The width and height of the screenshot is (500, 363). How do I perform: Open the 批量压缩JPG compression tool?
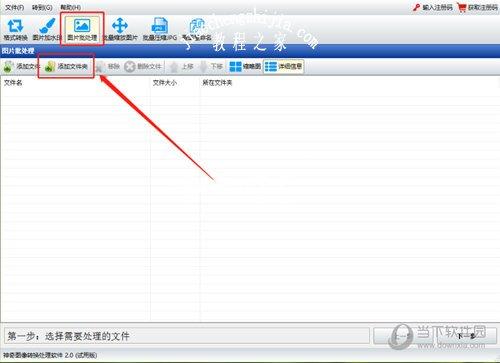pos(160,30)
